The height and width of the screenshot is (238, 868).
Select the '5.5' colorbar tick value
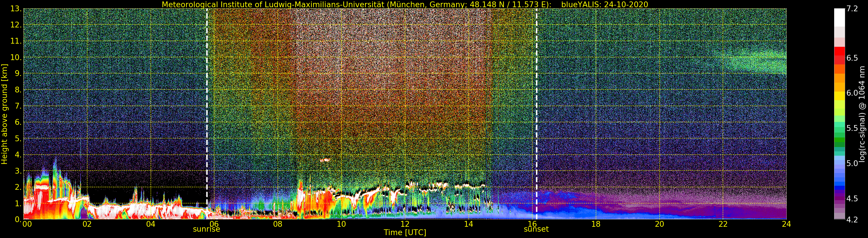[852, 128]
